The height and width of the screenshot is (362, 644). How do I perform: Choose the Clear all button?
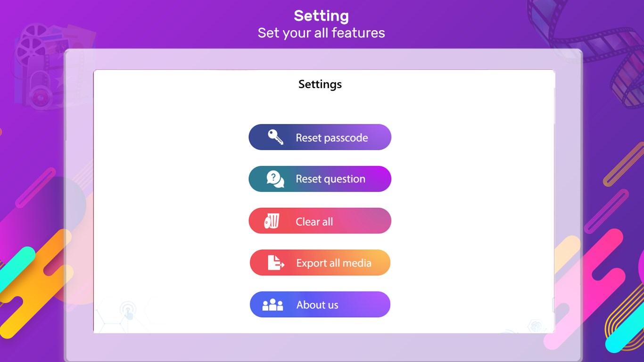[320, 221]
